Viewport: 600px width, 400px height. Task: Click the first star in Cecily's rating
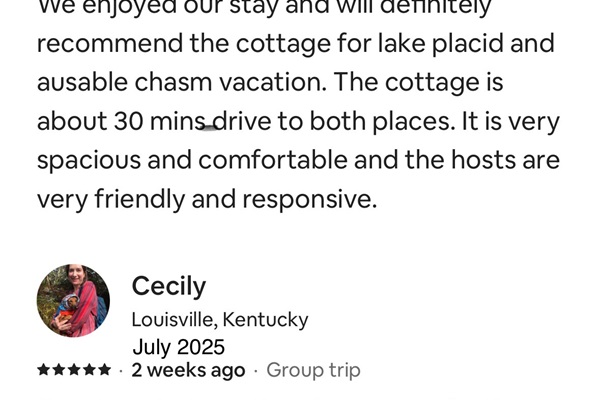(x=43, y=370)
